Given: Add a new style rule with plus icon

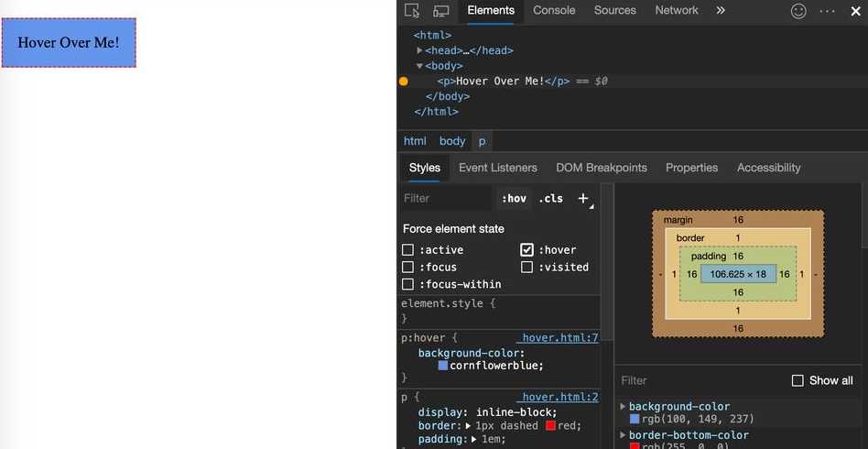Looking at the screenshot, I should 583,199.
